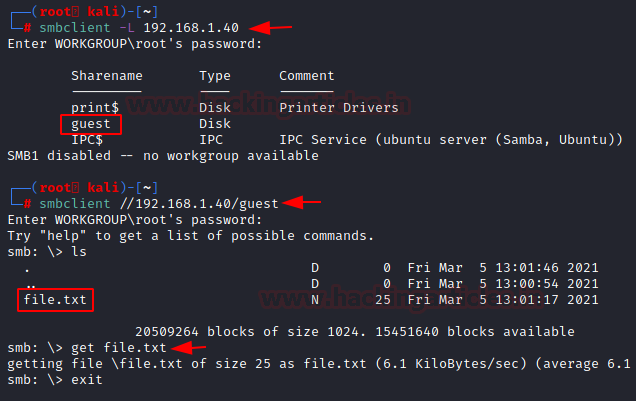This screenshot has height=401, width=636.
Task: Click the Comment column header
Action: click(x=306, y=76)
